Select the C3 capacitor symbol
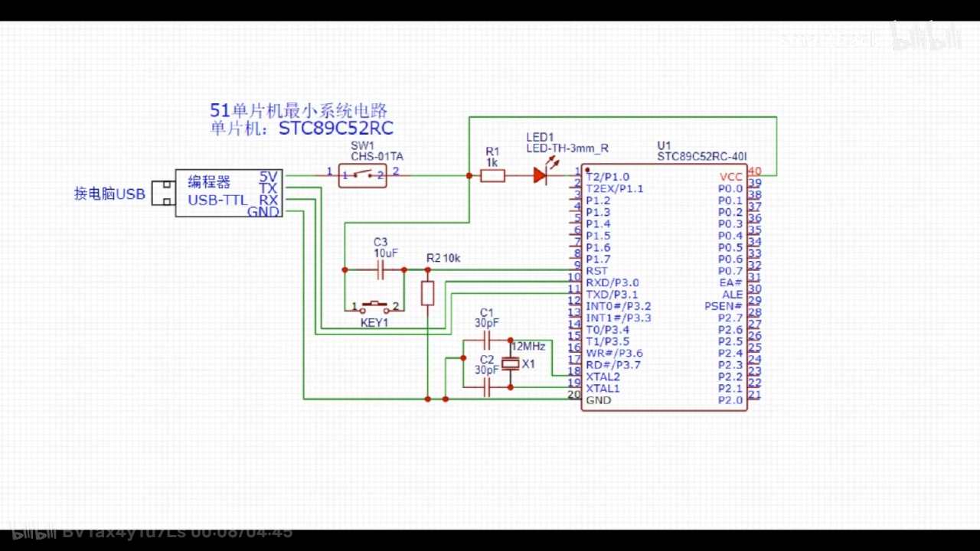The width and height of the screenshot is (980, 551). (381, 269)
